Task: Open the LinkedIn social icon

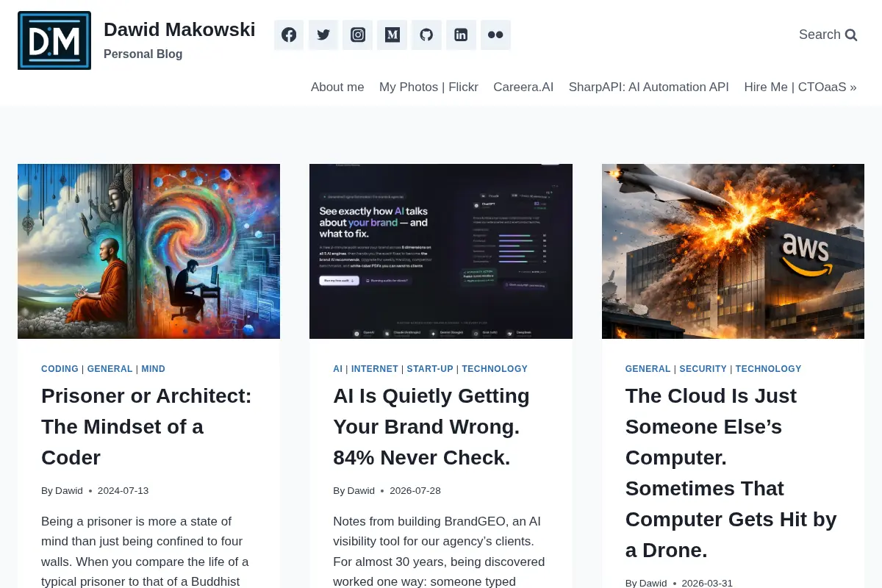Action: pos(461,35)
